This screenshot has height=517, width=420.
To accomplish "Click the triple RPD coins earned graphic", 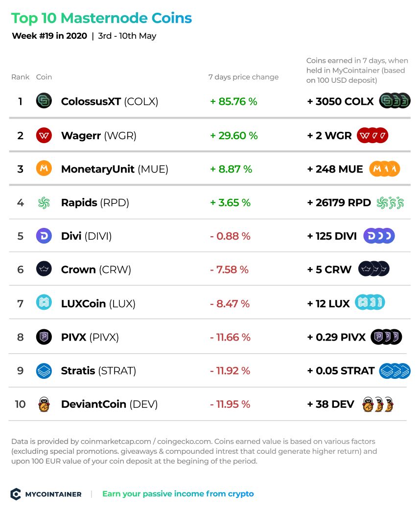I will pos(390,203).
